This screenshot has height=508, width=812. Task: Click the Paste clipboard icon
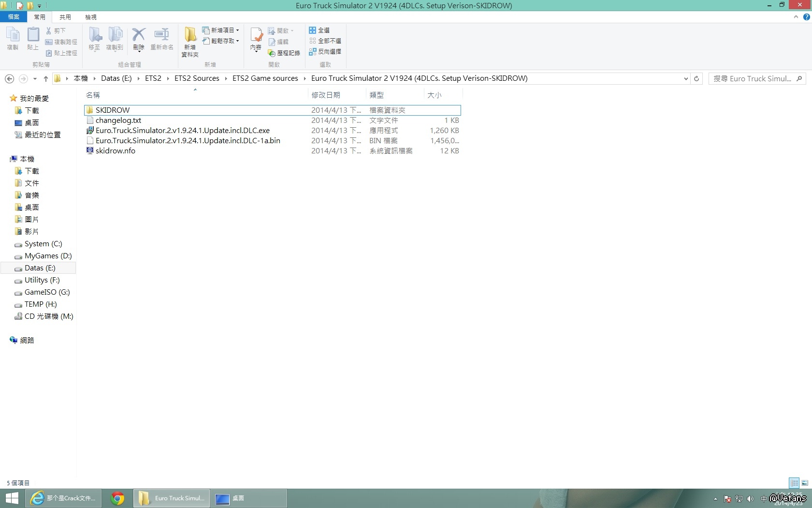(x=33, y=39)
